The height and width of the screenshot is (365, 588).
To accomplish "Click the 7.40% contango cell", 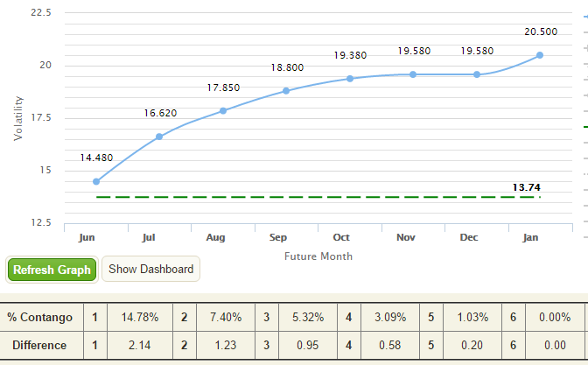I will pos(226,318).
